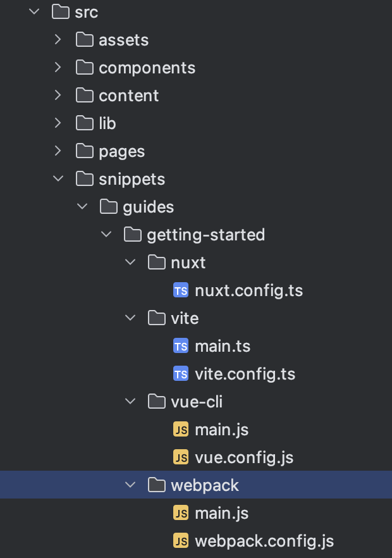Click the JS icon next to webpack.config.js
This screenshot has width=392, height=558.
(181, 542)
